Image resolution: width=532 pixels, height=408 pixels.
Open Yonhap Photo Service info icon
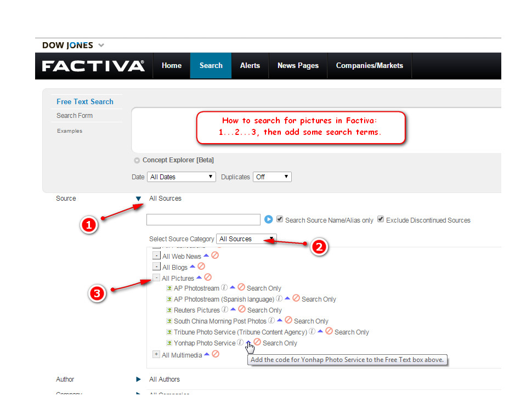point(240,342)
